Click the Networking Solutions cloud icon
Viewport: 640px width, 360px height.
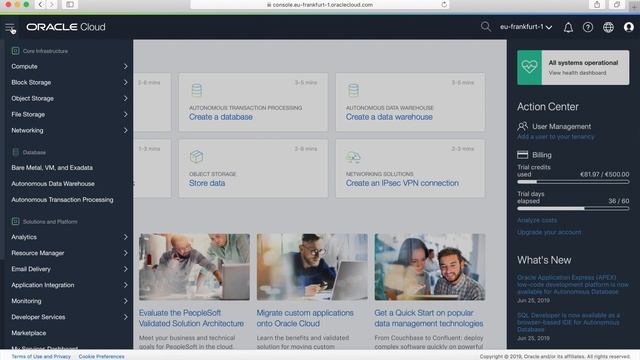pyautogui.click(x=353, y=157)
